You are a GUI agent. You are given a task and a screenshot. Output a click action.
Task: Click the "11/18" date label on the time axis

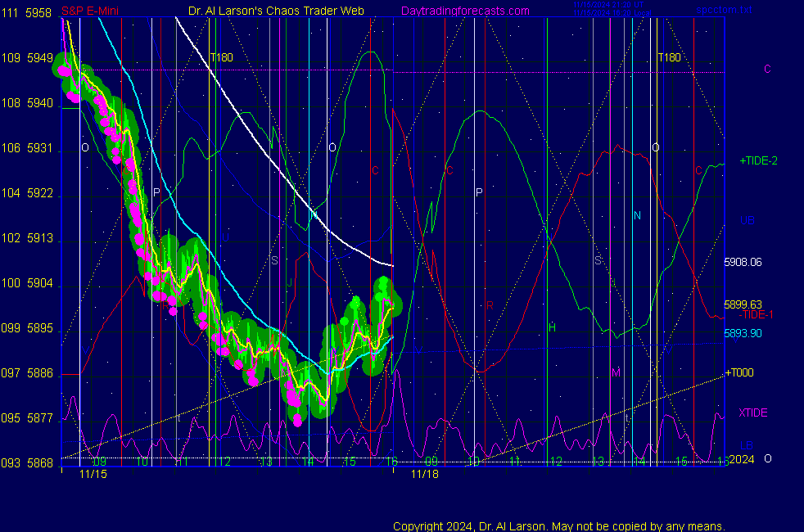[425, 474]
